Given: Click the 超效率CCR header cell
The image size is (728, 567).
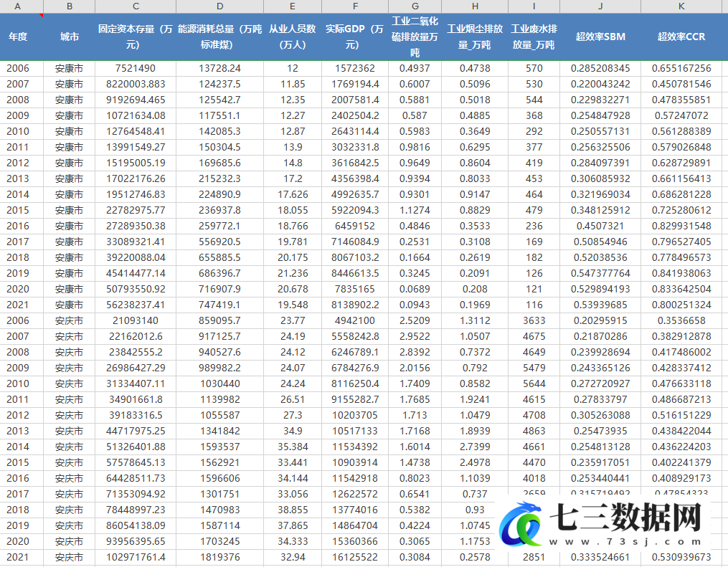Looking at the screenshot, I should coord(681,37).
